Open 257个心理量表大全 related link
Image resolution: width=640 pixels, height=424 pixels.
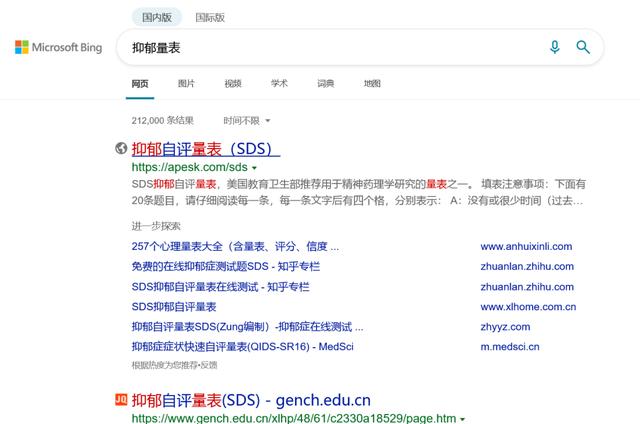[235, 246]
